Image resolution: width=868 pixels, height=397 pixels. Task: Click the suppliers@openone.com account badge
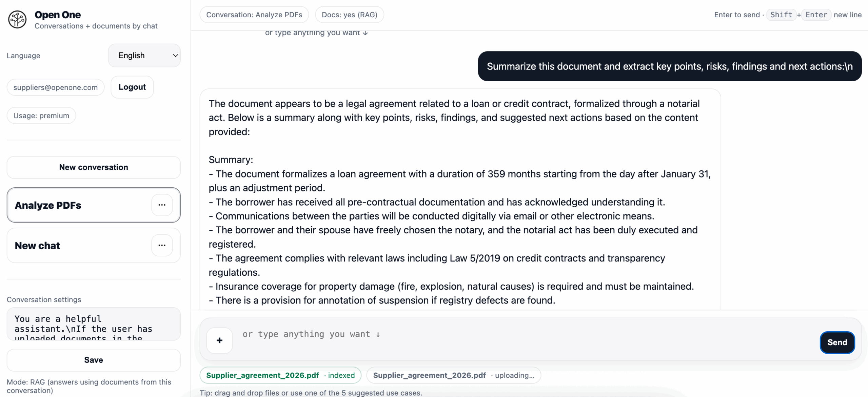(55, 87)
